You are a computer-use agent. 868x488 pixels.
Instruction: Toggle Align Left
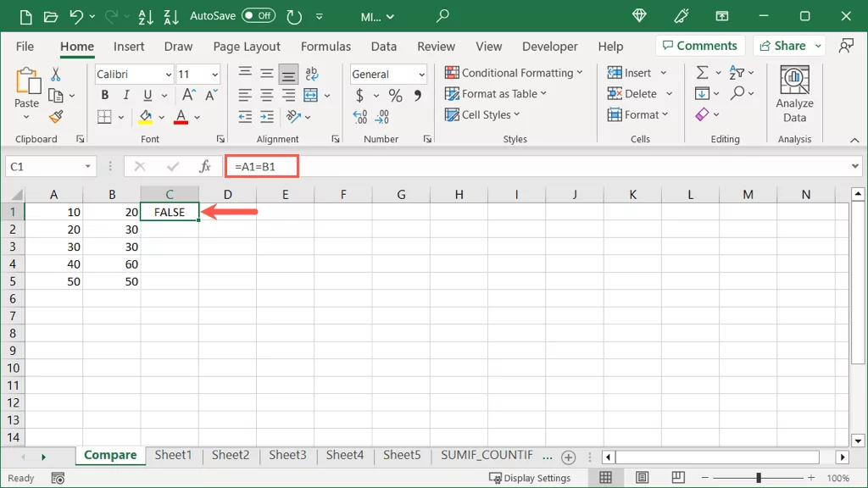[x=245, y=95]
